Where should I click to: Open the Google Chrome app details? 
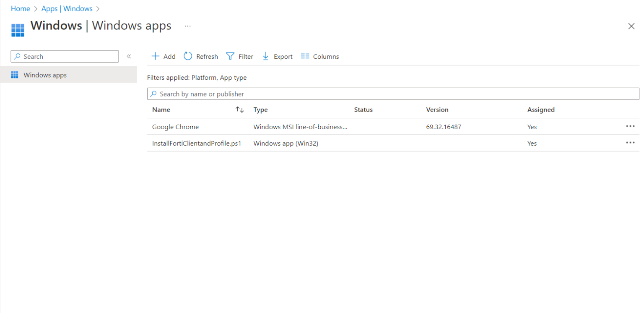175,126
